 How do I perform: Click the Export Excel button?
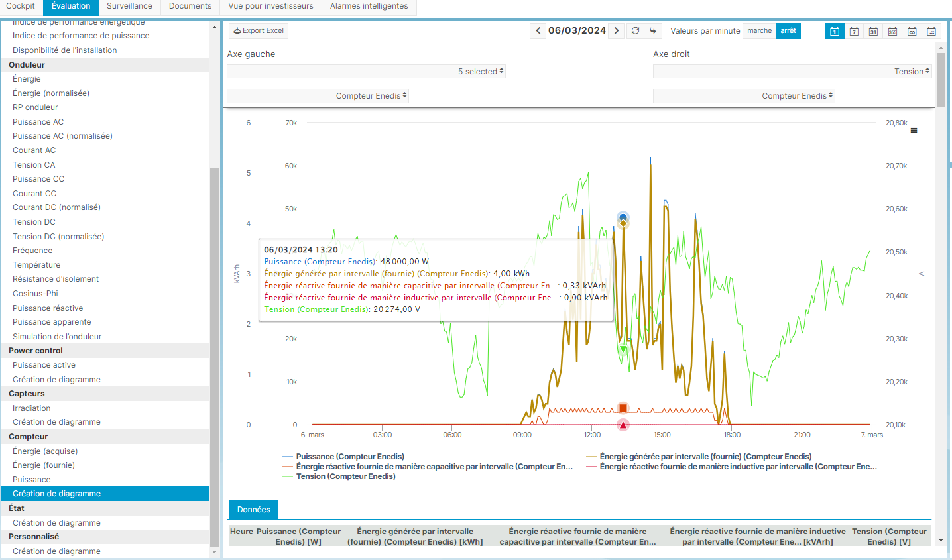pos(259,31)
